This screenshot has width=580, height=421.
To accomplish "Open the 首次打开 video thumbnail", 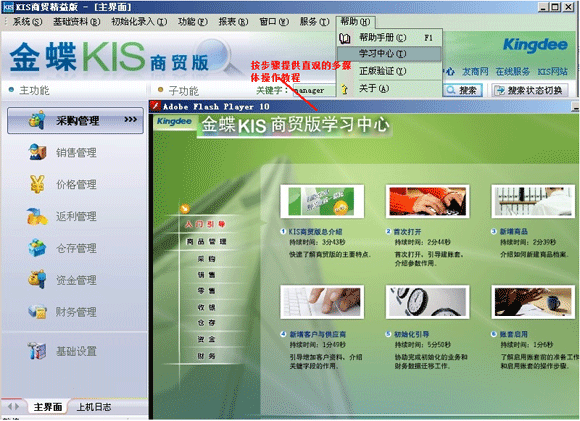I will 428,201.
